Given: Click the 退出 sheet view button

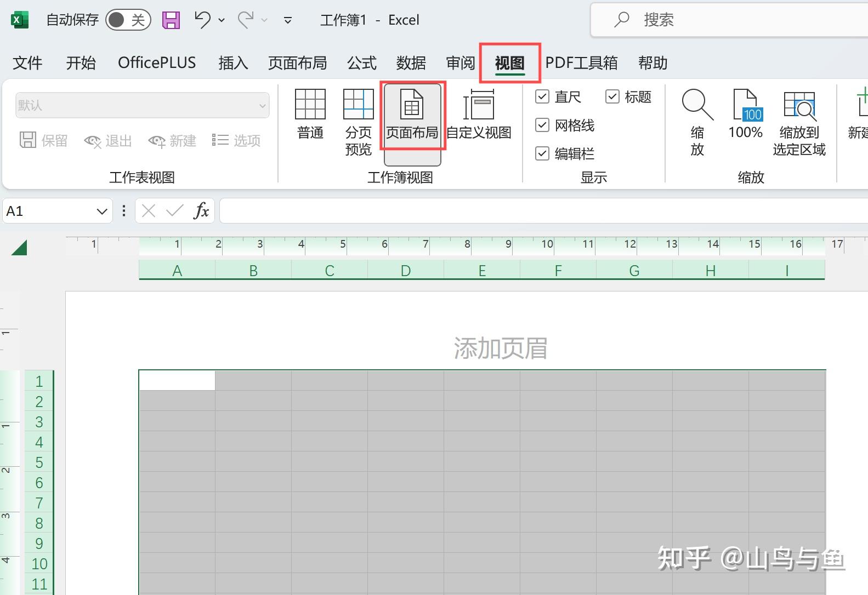Looking at the screenshot, I should (108, 141).
